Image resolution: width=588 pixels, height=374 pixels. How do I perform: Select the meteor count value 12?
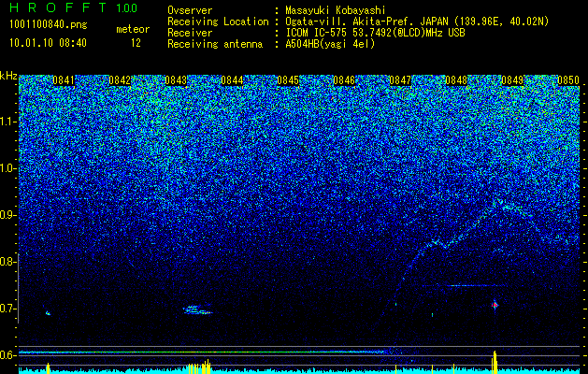point(136,43)
